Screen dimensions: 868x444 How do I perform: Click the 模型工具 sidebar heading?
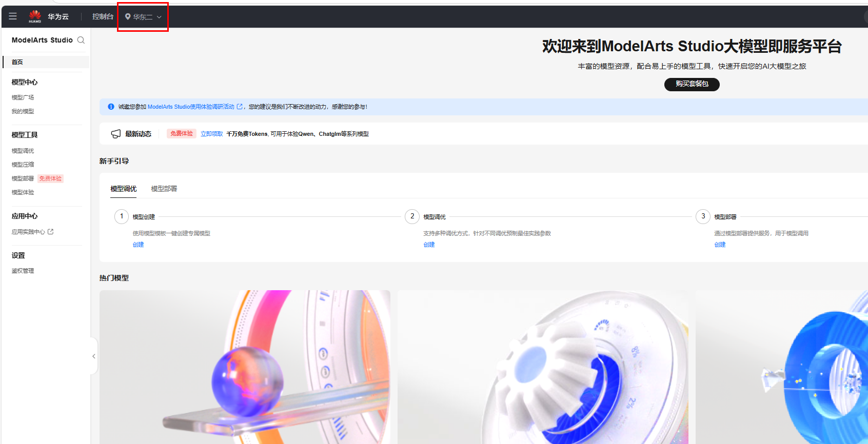click(x=25, y=135)
